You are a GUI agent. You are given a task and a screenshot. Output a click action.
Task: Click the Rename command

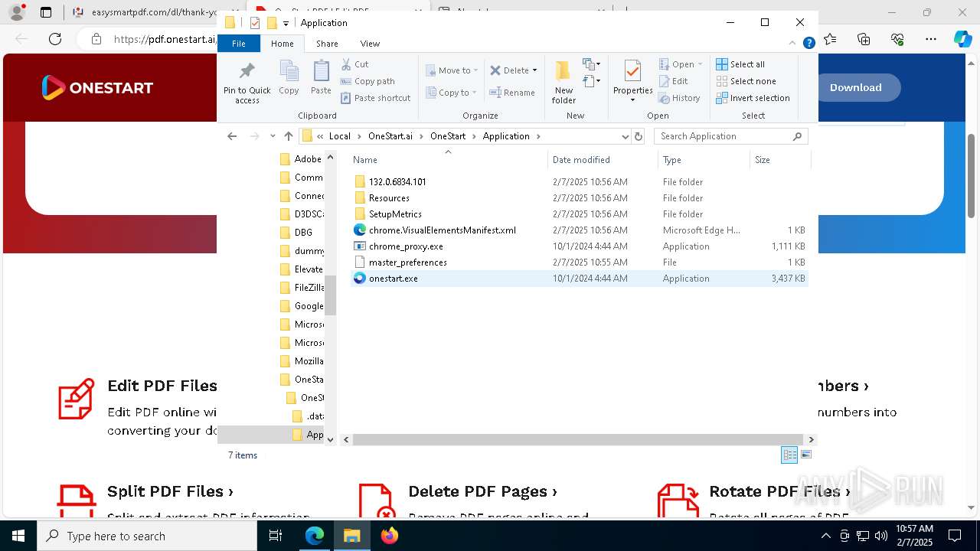click(512, 93)
